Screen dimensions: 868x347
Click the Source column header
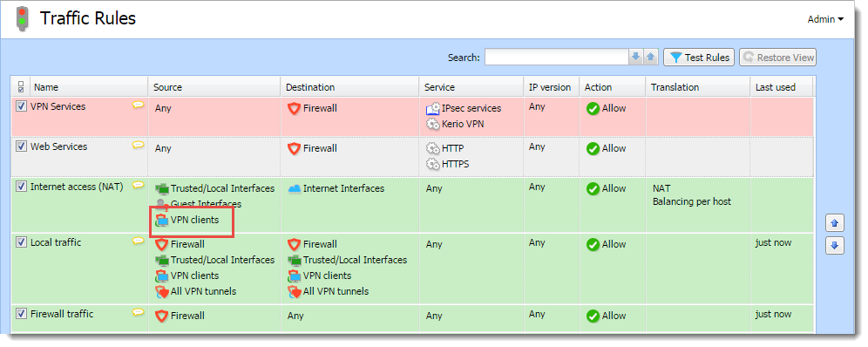tap(214, 87)
